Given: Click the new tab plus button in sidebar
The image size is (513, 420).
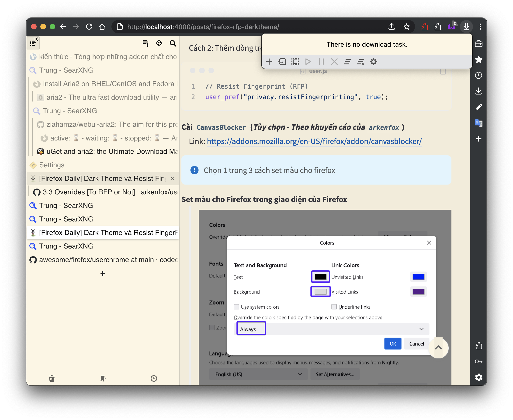Looking at the screenshot, I should point(103,273).
